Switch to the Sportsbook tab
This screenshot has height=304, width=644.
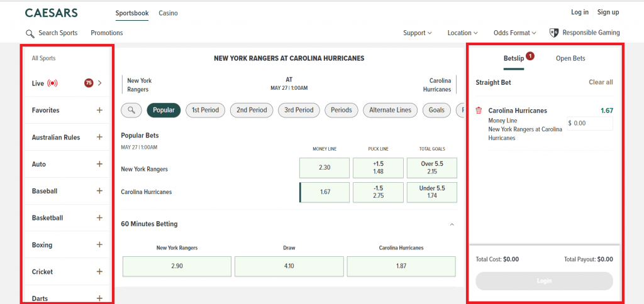coord(132,13)
